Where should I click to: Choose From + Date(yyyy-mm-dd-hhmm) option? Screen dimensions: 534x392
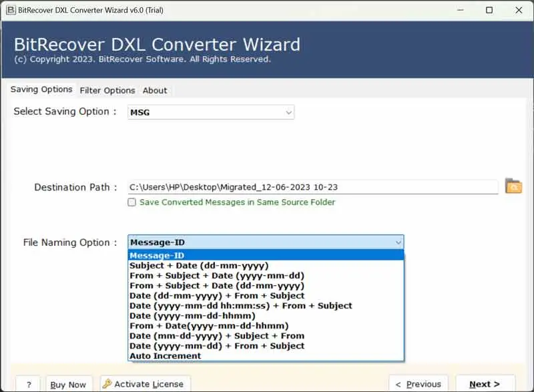(x=266, y=326)
